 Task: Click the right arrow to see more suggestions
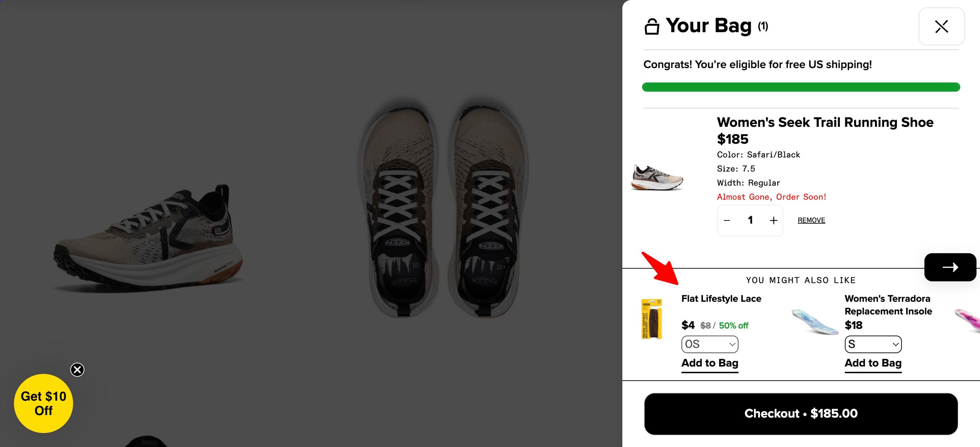click(950, 267)
